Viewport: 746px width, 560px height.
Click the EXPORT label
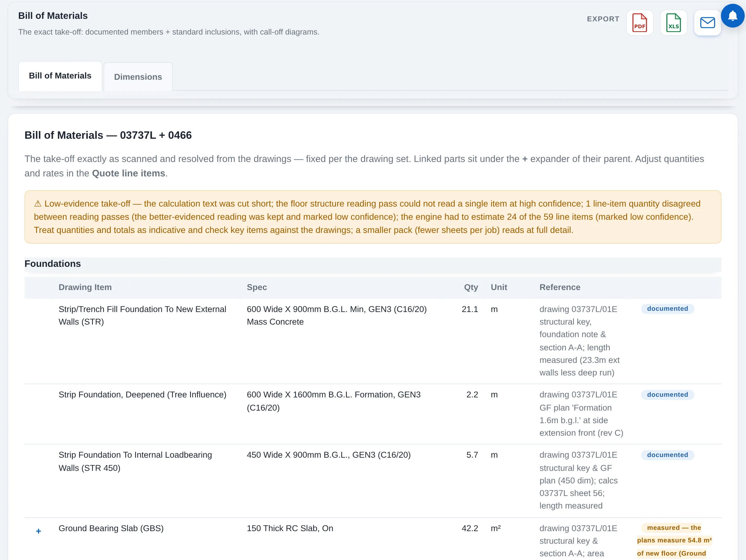point(603,19)
